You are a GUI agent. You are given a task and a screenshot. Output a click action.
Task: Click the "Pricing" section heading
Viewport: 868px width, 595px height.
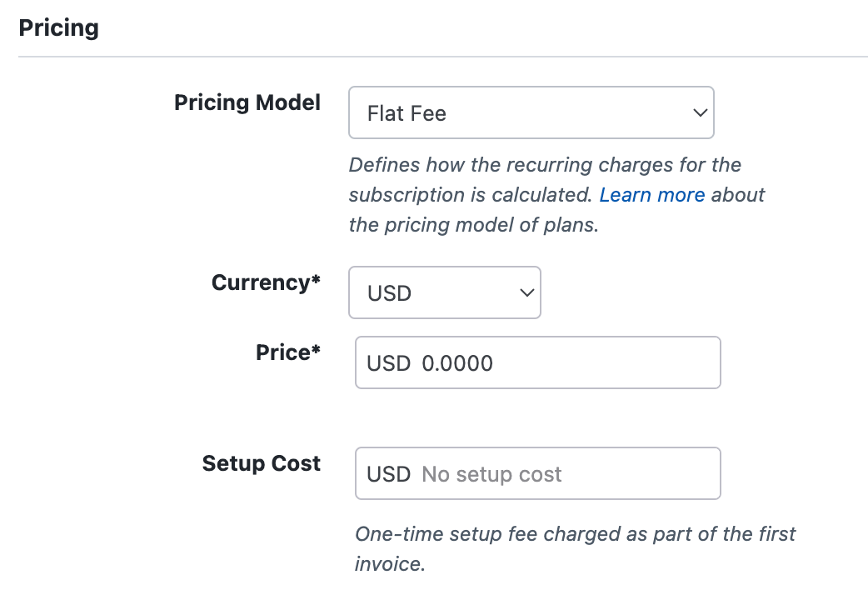(x=58, y=27)
